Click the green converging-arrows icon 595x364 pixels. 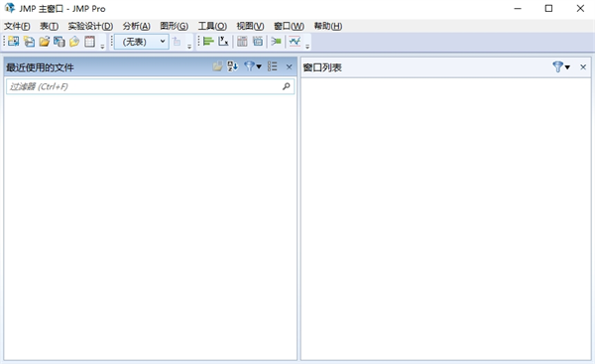click(277, 41)
